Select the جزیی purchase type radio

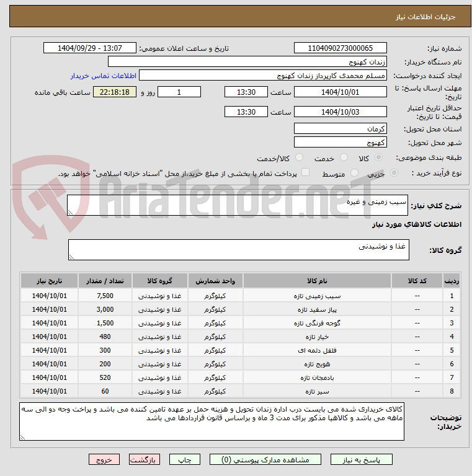pyautogui.click(x=394, y=173)
